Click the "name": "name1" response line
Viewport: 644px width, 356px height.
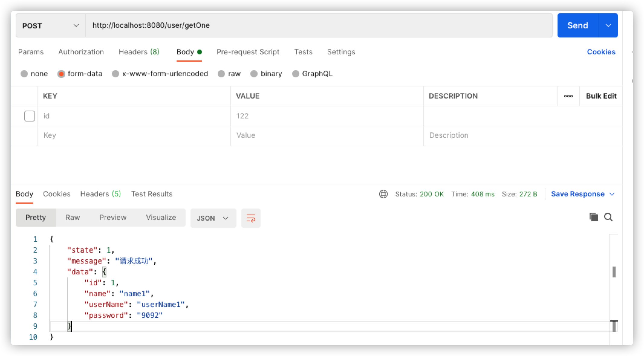(x=119, y=294)
